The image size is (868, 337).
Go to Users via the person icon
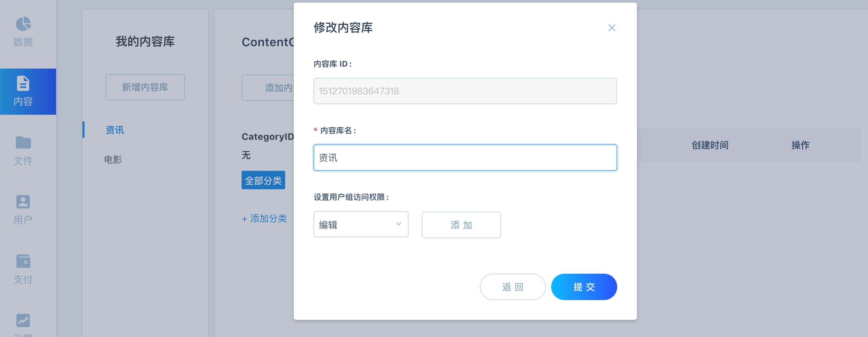(x=23, y=202)
